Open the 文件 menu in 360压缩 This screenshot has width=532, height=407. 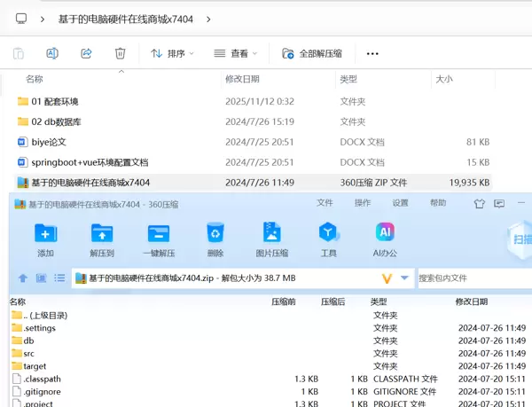325,203
